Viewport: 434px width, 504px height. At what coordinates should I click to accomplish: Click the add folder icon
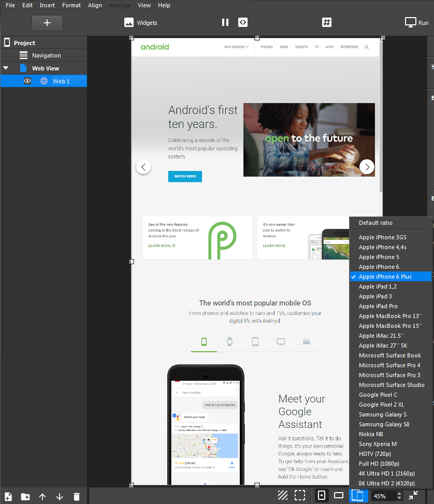point(25,497)
